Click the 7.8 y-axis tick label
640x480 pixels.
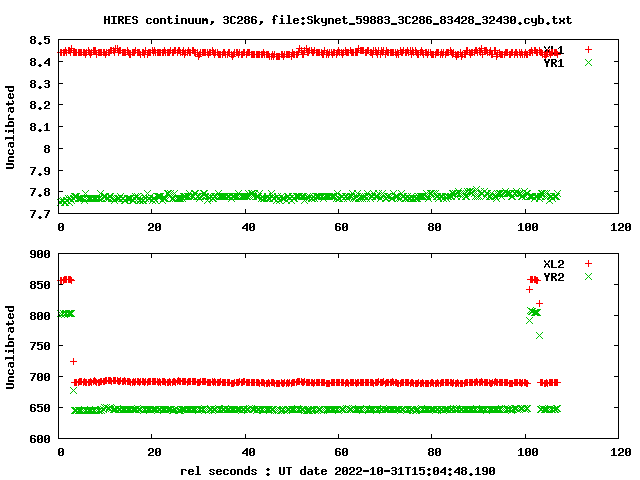point(40,192)
